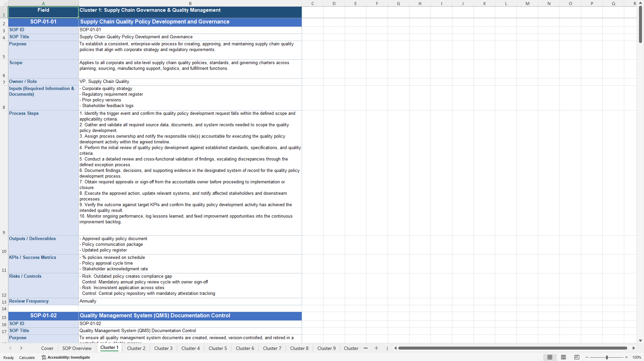Image resolution: width=644 pixels, height=361 pixels.
Task: Switch to Cluster 4 sheet tab
Action: pos(191,348)
